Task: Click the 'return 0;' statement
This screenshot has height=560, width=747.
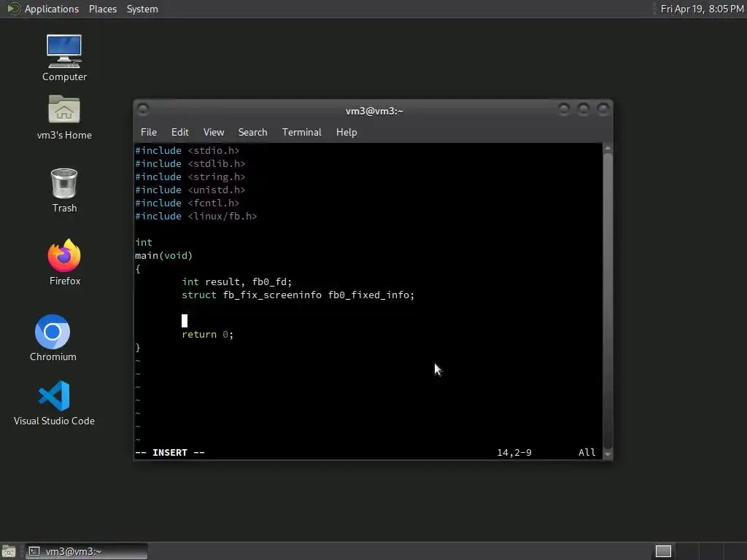Action: [207, 334]
